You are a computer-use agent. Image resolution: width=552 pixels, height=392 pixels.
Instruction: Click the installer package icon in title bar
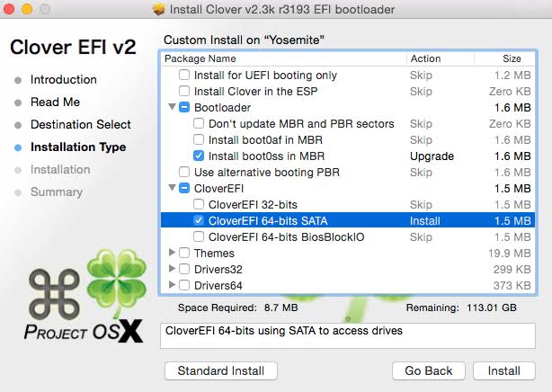[159, 9]
